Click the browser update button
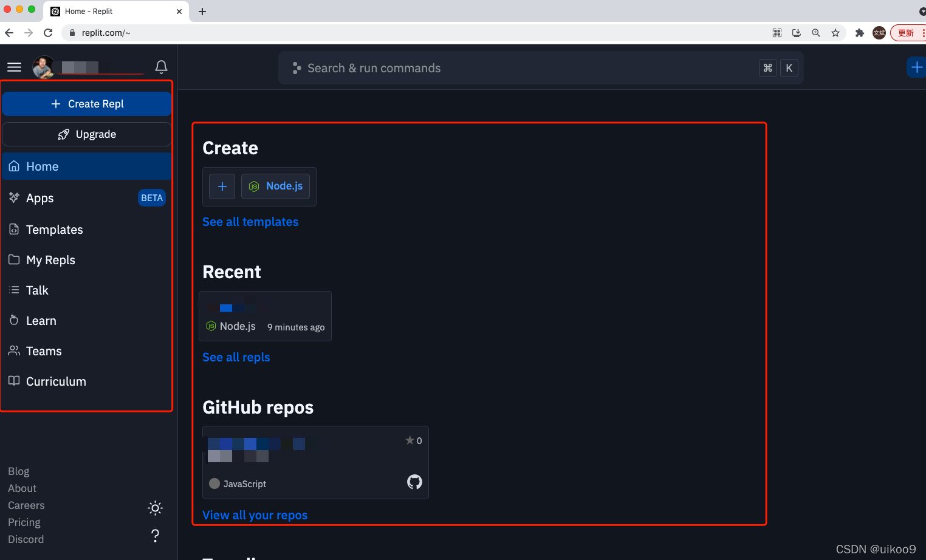 click(908, 33)
